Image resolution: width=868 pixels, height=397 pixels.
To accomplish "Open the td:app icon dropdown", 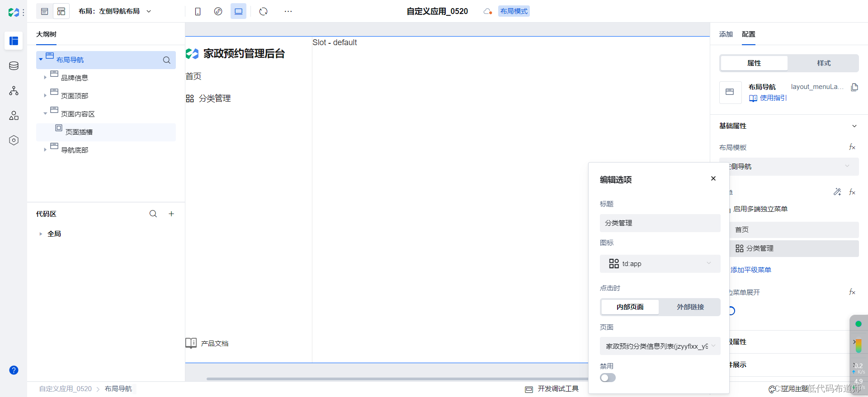I will pos(660,264).
